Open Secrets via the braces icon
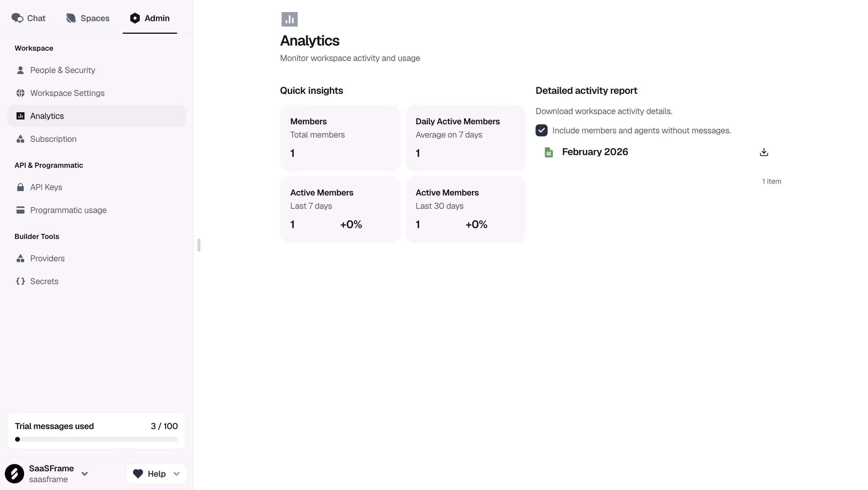Viewport: 868px width, 490px height. 20,281
